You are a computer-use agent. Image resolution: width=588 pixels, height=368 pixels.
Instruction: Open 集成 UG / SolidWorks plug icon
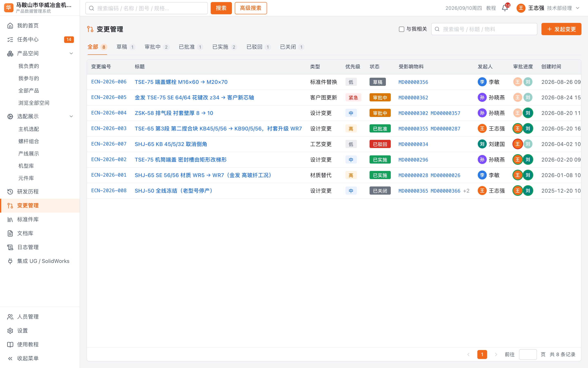(10, 261)
